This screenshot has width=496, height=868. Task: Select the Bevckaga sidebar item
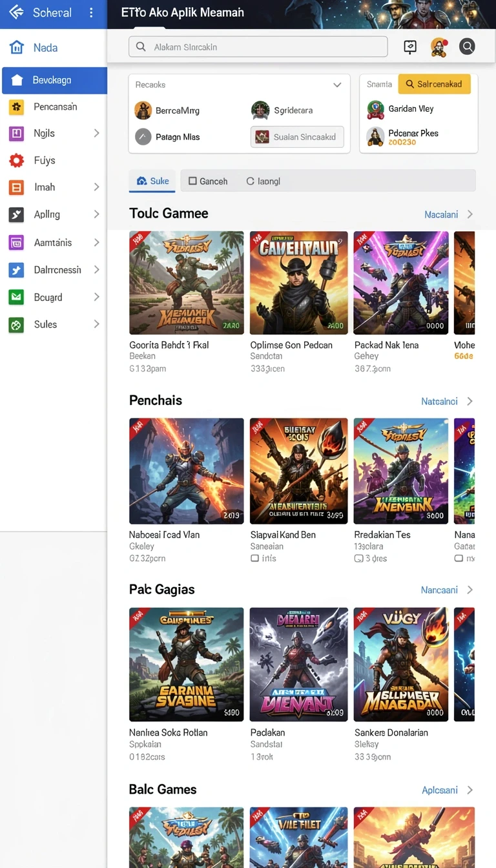(54, 81)
